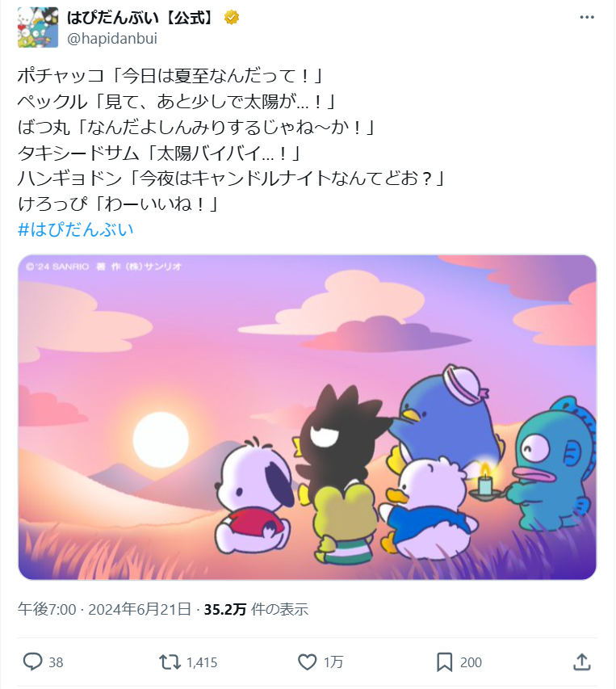Click the repost arrows icon
The image size is (616, 689).
point(170,662)
